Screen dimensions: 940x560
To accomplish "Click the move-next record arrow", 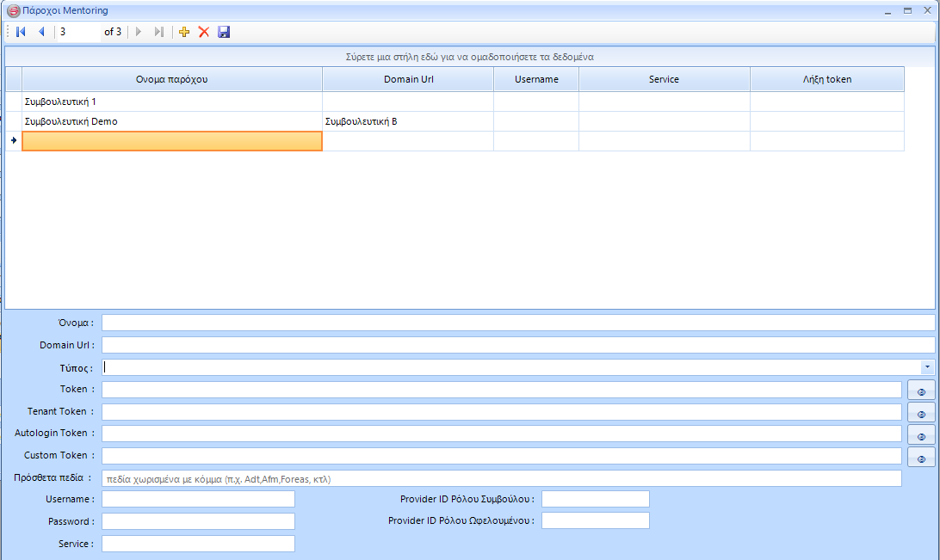I will (139, 32).
